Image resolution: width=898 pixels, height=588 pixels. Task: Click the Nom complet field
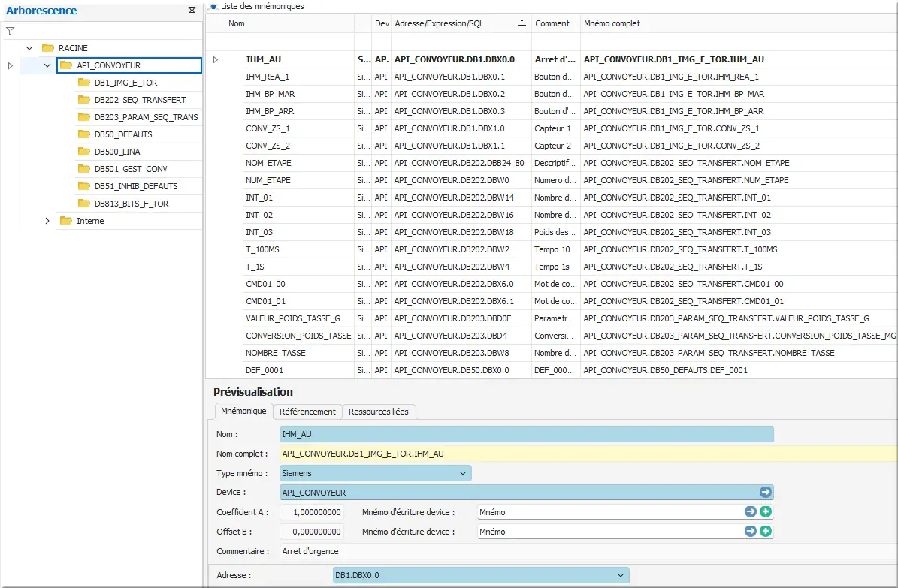click(x=588, y=454)
